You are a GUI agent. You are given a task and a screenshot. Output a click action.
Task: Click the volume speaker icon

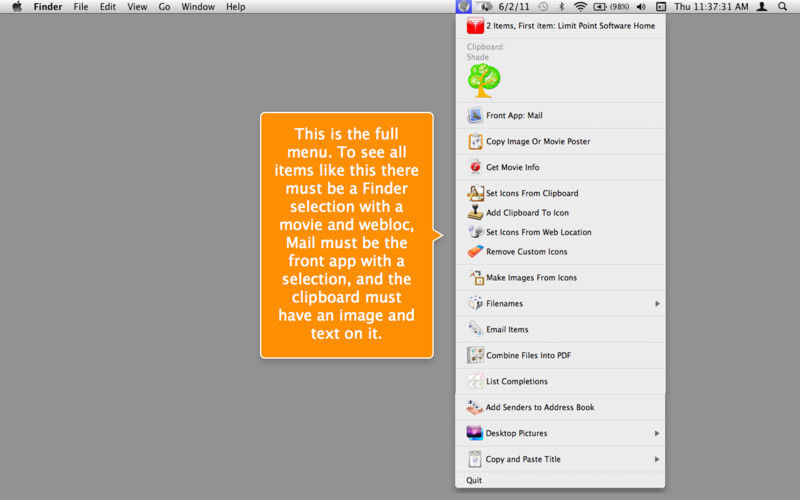pos(641,7)
